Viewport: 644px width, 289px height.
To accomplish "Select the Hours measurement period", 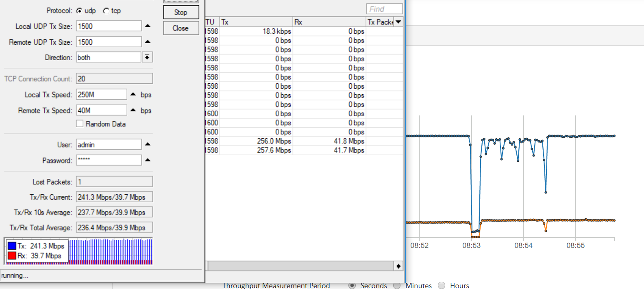I will 442,285.
